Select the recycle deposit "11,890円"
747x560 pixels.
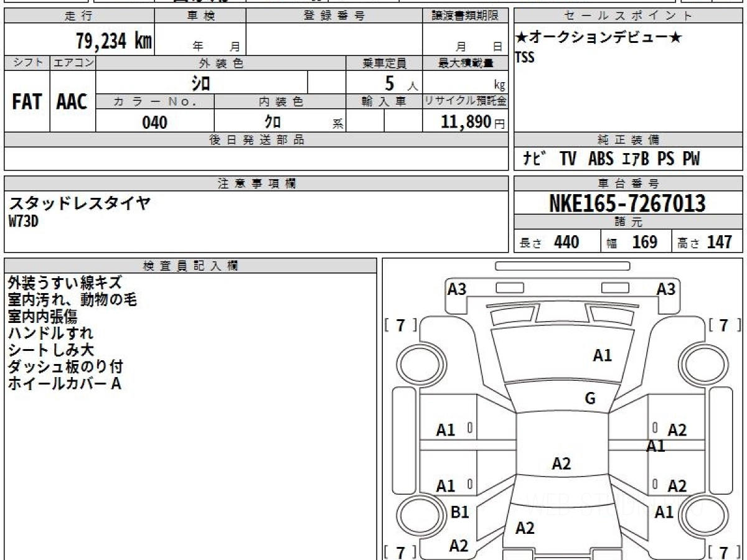tap(473, 122)
